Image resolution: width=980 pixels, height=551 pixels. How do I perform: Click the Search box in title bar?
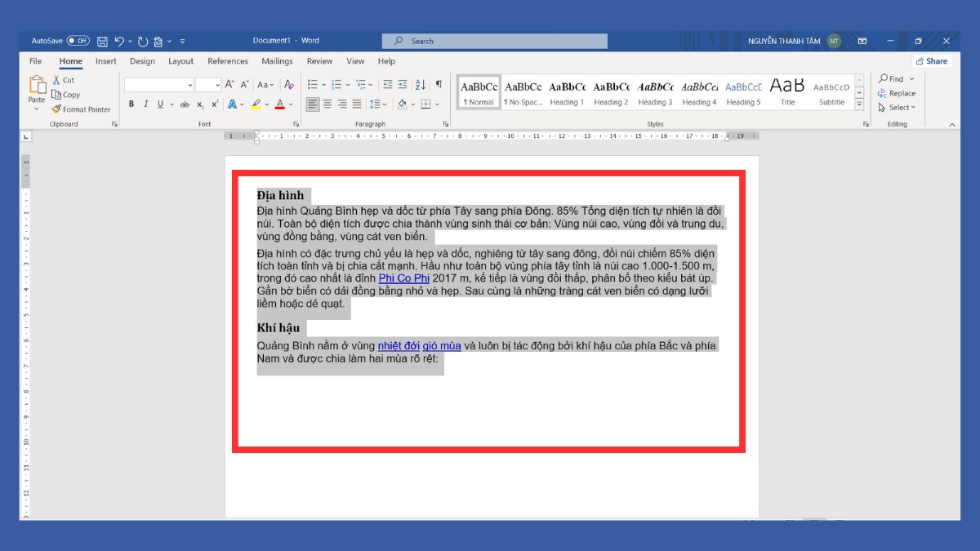click(495, 41)
